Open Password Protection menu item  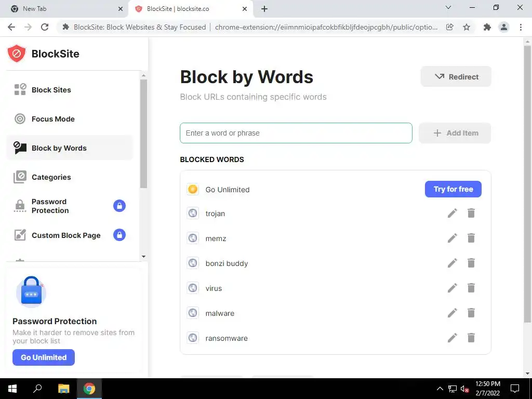[69, 206]
